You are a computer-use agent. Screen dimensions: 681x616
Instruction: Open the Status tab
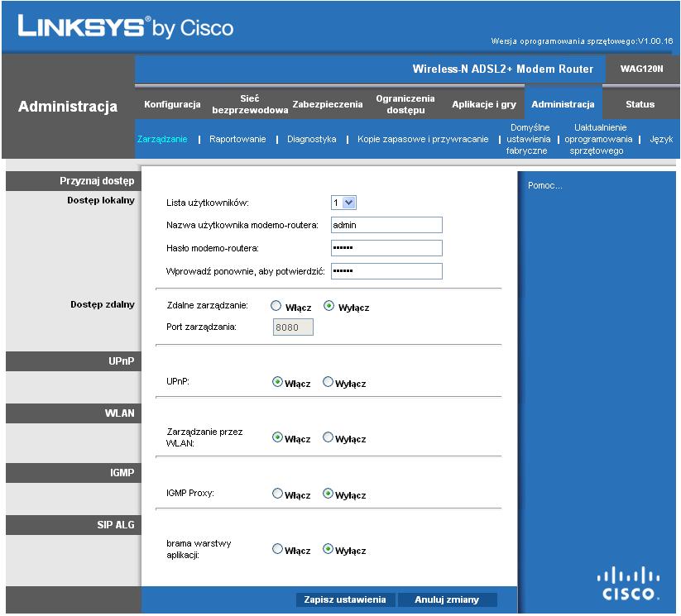pyautogui.click(x=640, y=104)
